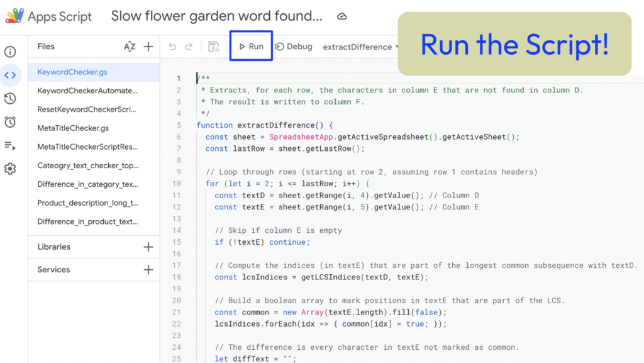Select the KeywordChecker.gs file
Image resolution: width=644 pixels, height=363 pixels.
click(x=72, y=72)
